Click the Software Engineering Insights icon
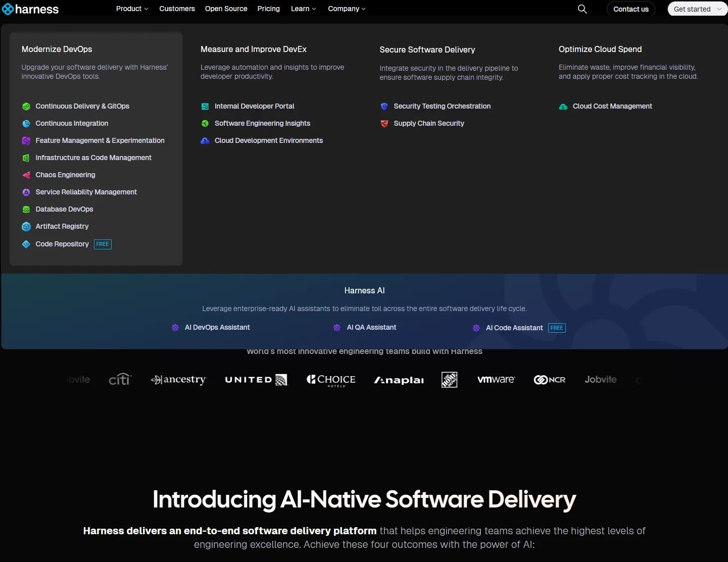The height and width of the screenshot is (562, 728). [205, 124]
